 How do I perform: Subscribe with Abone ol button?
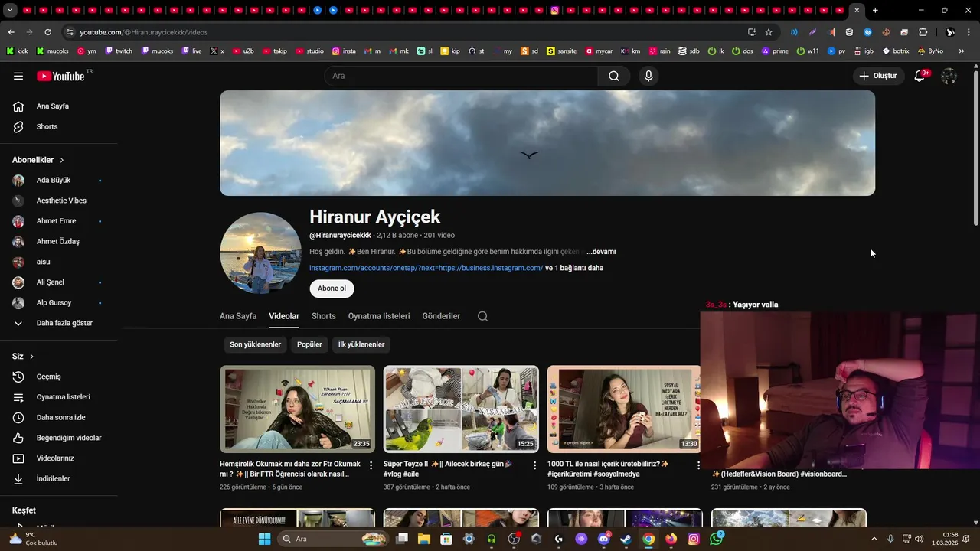coord(332,289)
